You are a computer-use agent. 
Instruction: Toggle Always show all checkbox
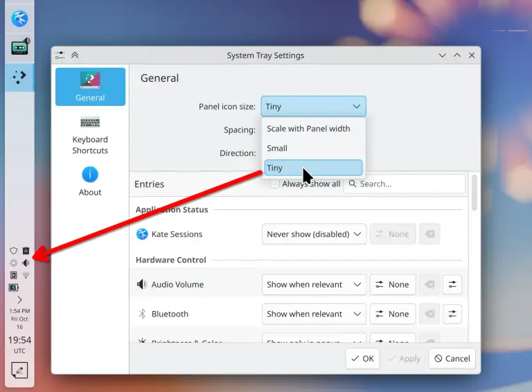pyautogui.click(x=275, y=184)
